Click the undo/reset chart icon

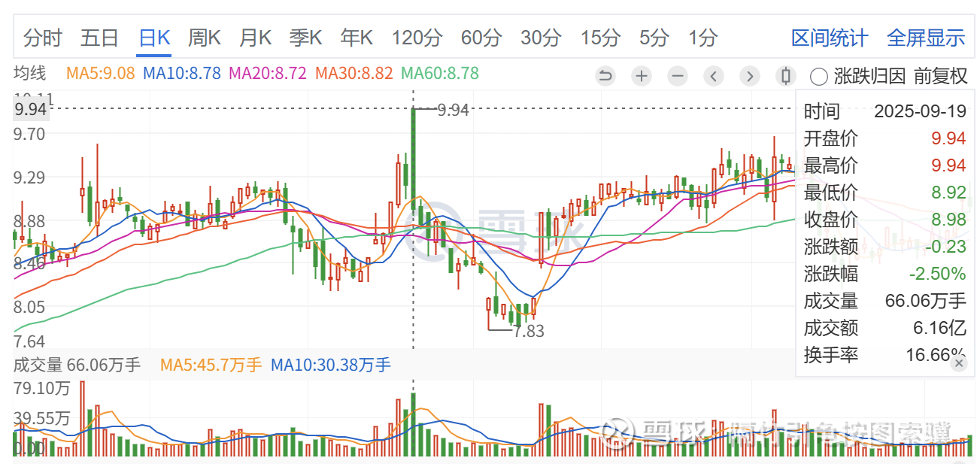(605, 76)
